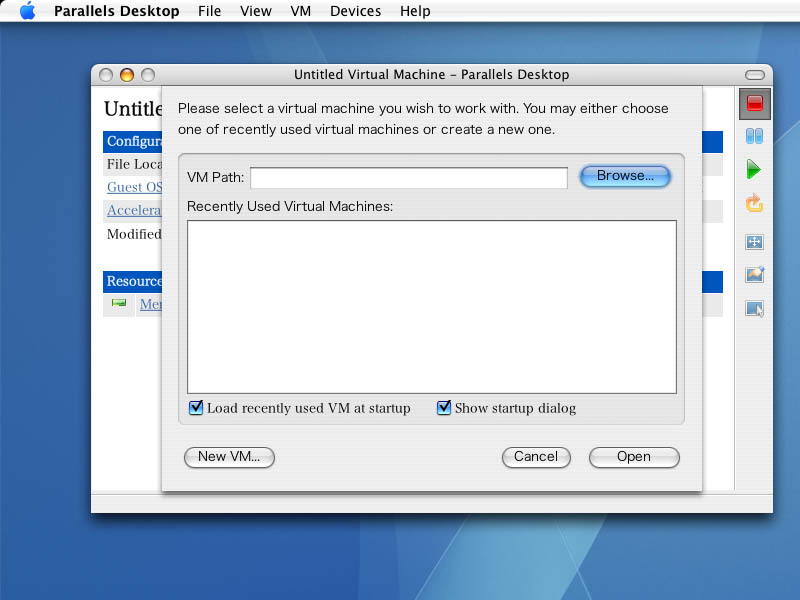
Task: Click the VM Path text field
Action: 408,178
